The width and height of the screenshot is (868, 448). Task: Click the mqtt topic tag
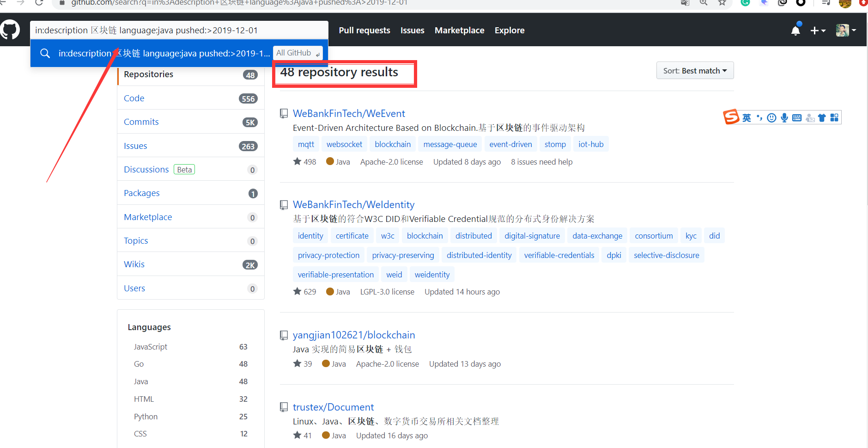coord(306,144)
